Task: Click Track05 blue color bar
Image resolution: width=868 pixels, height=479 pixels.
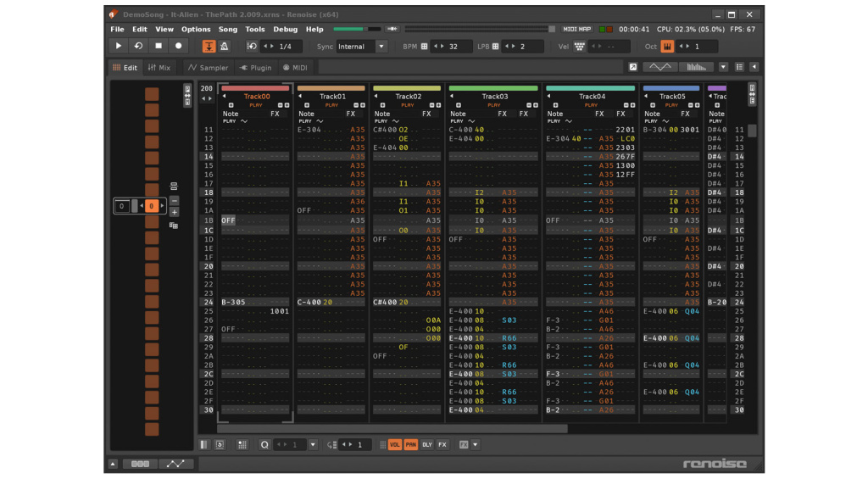Action: click(671, 88)
